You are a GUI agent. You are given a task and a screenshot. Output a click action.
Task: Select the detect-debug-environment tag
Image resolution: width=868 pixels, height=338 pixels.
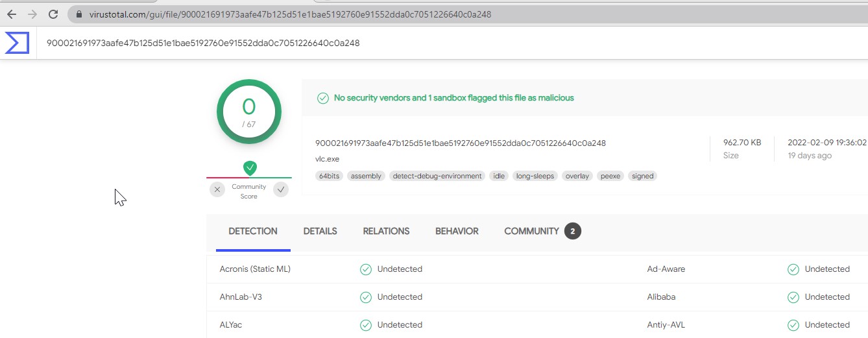(x=438, y=176)
